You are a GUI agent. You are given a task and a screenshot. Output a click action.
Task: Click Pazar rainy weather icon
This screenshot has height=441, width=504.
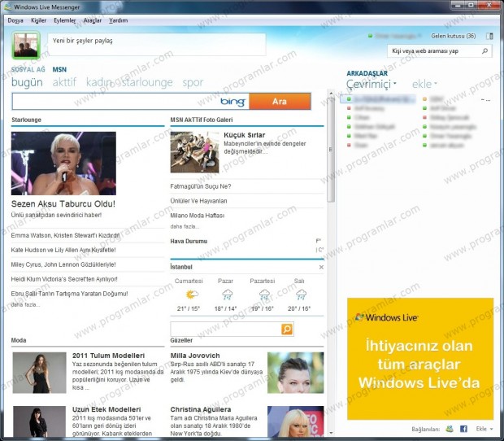tap(228, 295)
